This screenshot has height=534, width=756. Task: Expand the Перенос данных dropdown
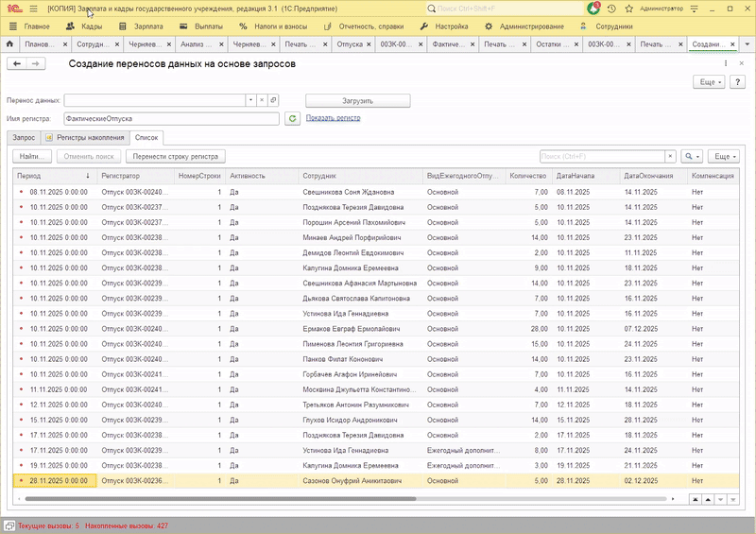coord(250,100)
